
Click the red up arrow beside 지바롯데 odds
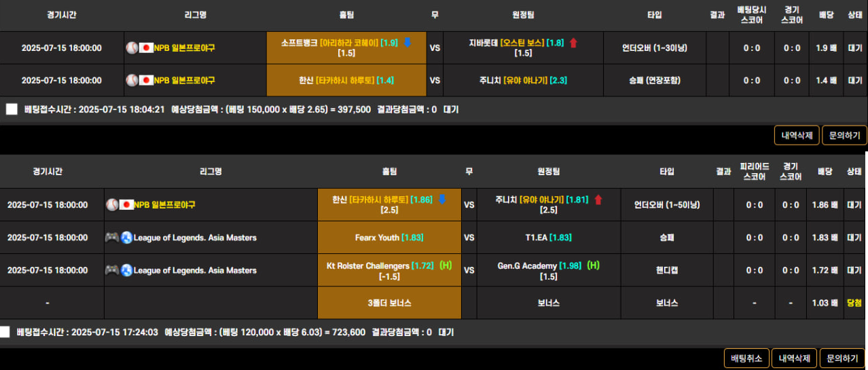[x=573, y=43]
